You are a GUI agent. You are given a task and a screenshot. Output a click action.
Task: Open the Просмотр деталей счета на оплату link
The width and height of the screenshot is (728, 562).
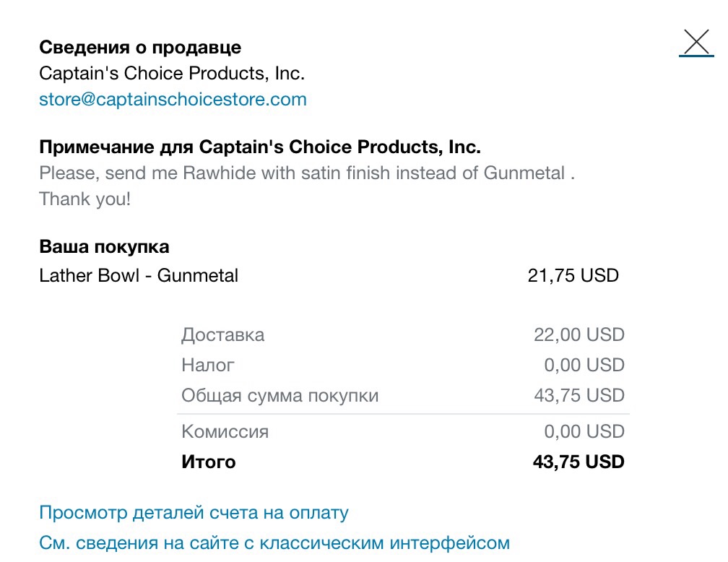tap(194, 513)
